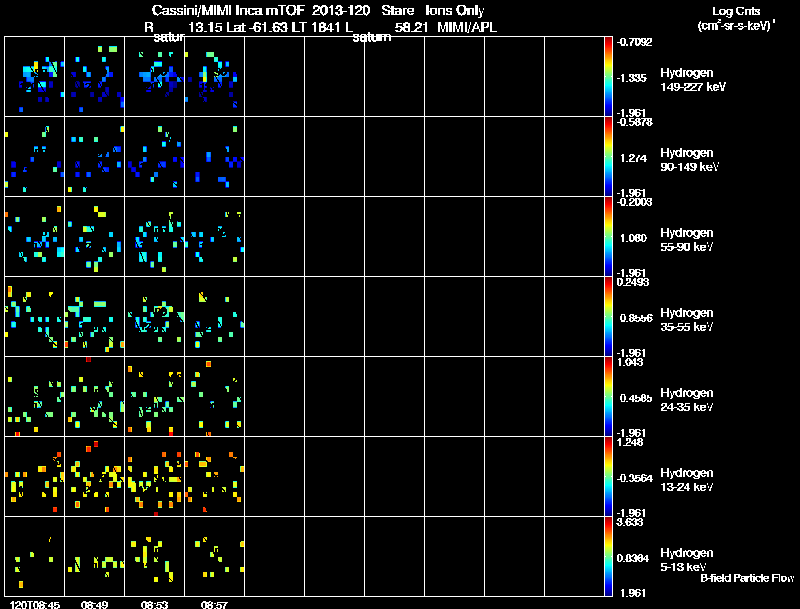800x609 pixels.
Task: Click the 5-13 keV panel at 08:45
Action: click(35, 557)
